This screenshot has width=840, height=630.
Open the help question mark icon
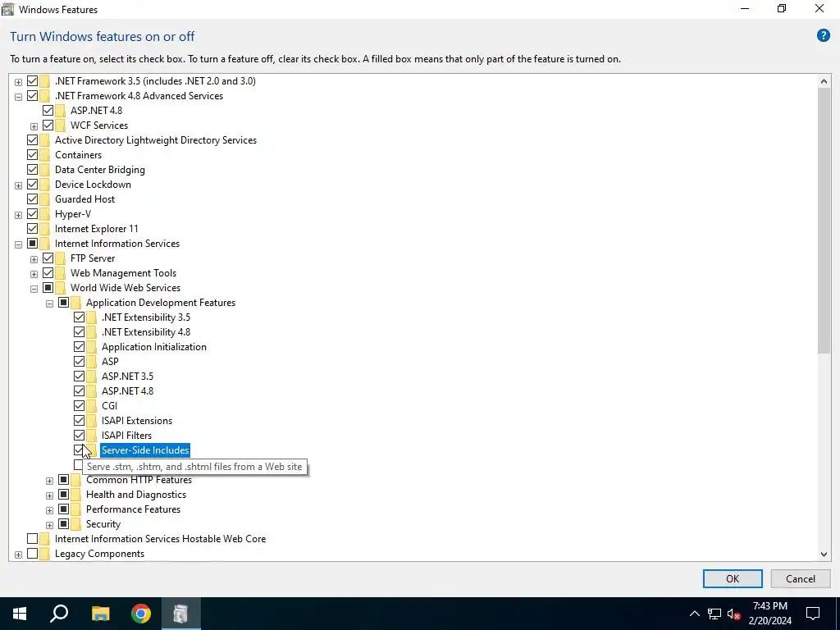[823, 36]
